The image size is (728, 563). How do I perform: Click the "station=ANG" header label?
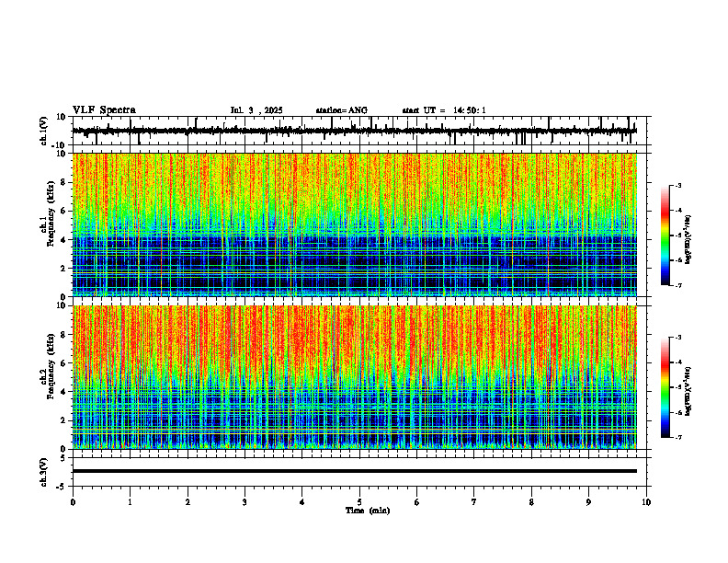click(341, 110)
